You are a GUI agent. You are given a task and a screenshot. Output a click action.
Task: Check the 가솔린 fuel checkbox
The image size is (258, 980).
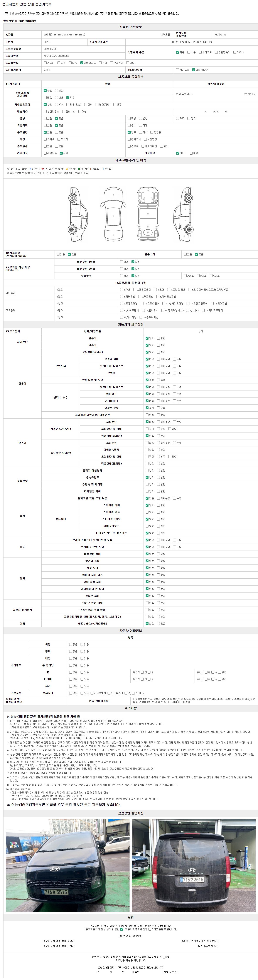pyautogui.click(x=45, y=63)
